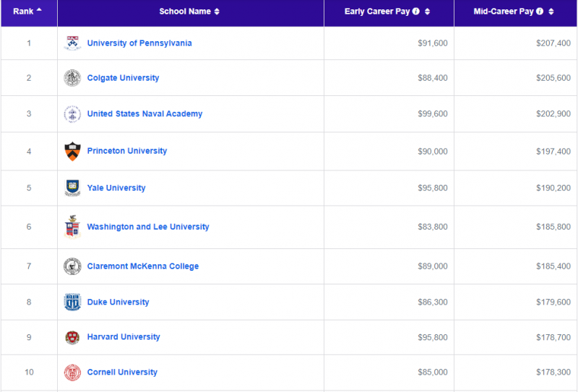Open University of Pennsylvania link
578x392 pixels.
139,43
